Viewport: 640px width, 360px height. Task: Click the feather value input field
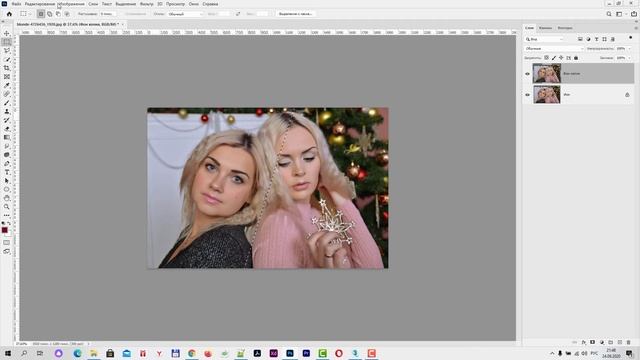tap(108, 14)
